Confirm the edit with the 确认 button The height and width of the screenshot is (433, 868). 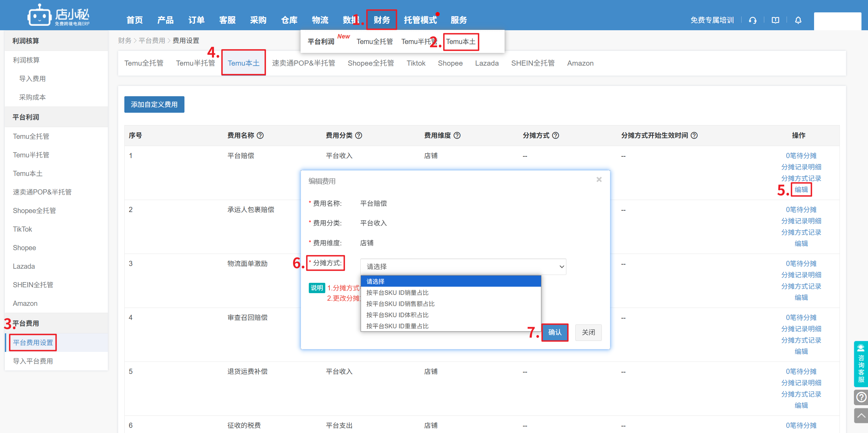click(555, 332)
